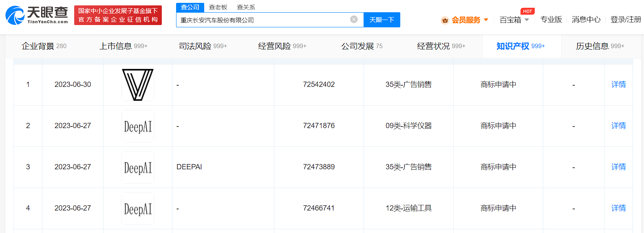Open the 历史信息 tab
The width and height of the screenshot is (644, 233).
(600, 46)
